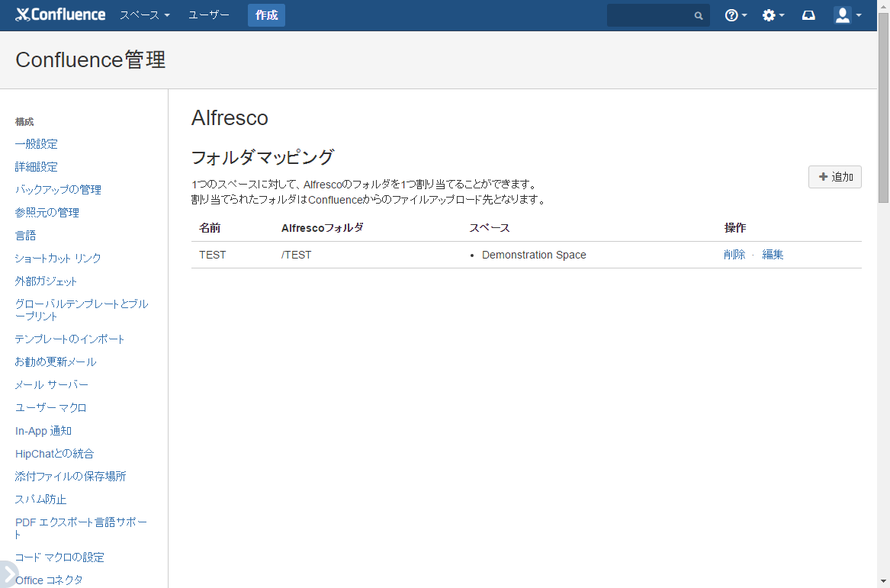
Task: Open バックアップの管理 in the sidebar
Action: 59,190
